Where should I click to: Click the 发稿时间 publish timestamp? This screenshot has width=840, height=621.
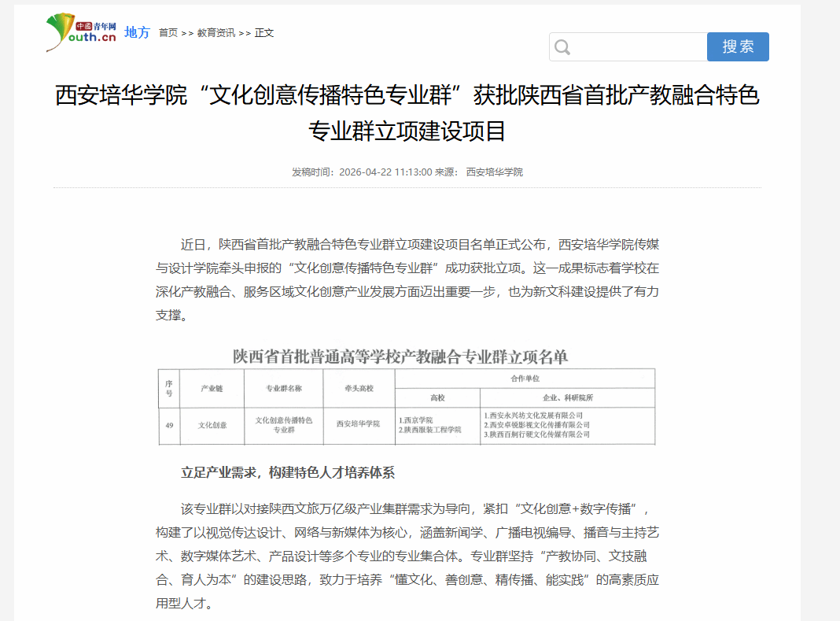click(362, 172)
